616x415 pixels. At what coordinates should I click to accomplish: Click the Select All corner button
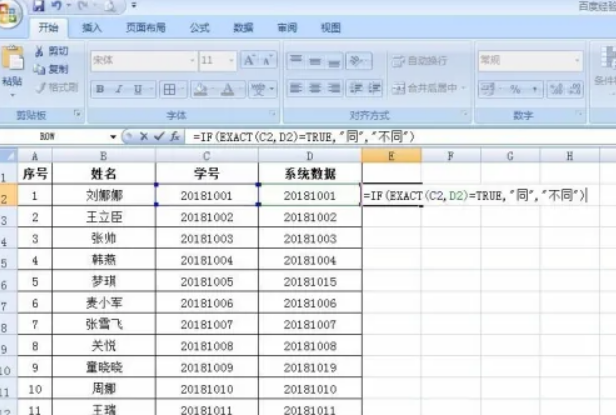pos(9,156)
